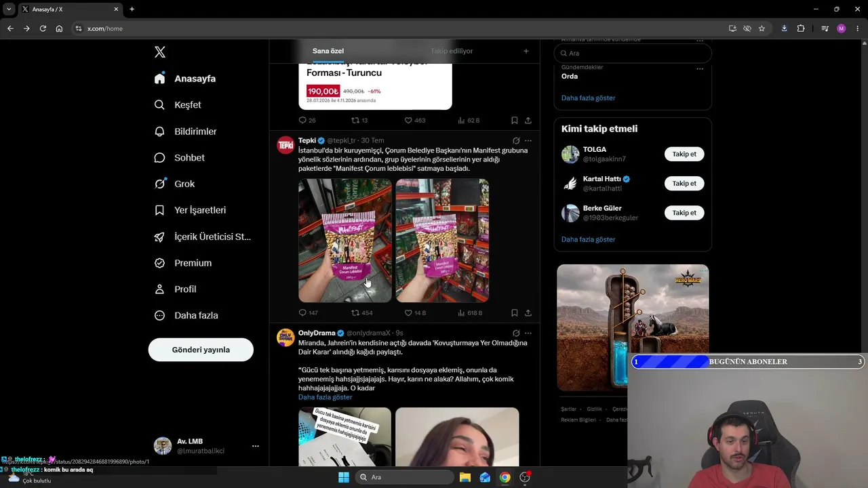
Task: Open a new browser tab
Action: (132, 9)
